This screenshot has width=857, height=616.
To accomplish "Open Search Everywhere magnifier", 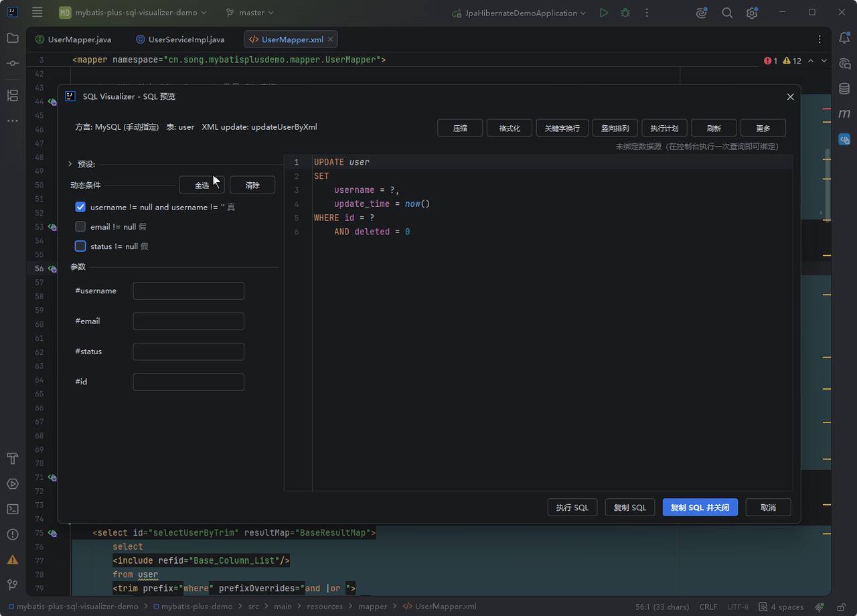I will click(x=727, y=13).
